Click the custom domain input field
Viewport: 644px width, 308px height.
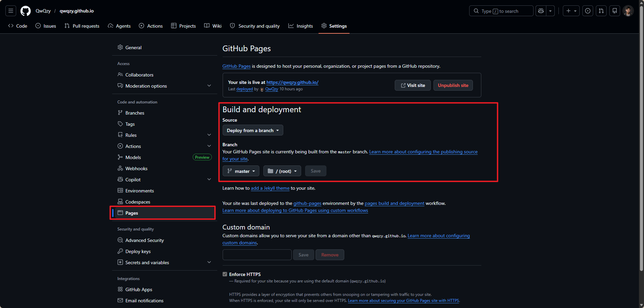pos(257,255)
